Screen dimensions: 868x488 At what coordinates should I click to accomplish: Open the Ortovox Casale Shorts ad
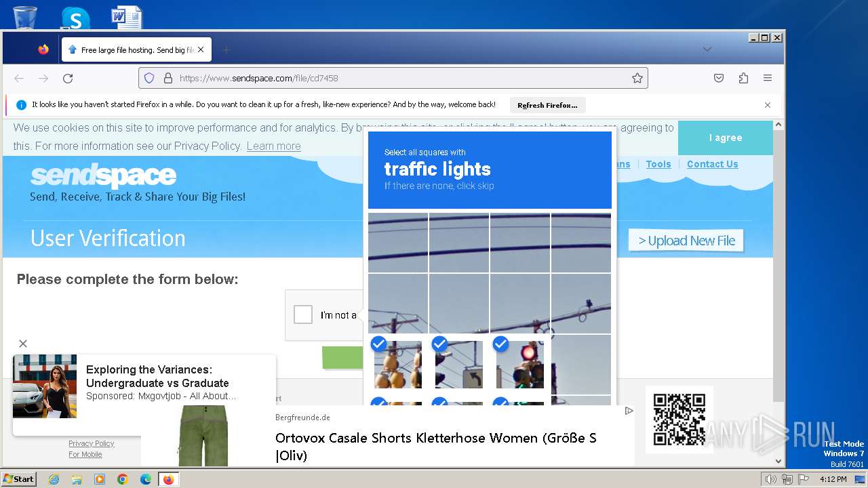click(x=436, y=447)
